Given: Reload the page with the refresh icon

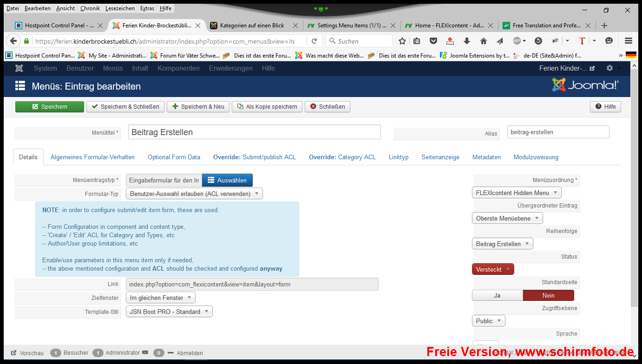Looking at the screenshot, I should coord(314,41).
